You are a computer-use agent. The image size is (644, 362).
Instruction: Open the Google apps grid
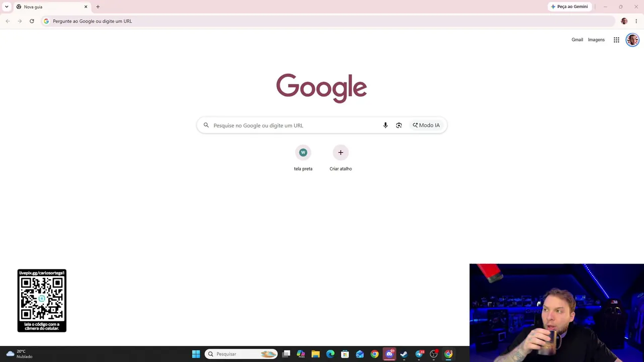click(x=616, y=40)
